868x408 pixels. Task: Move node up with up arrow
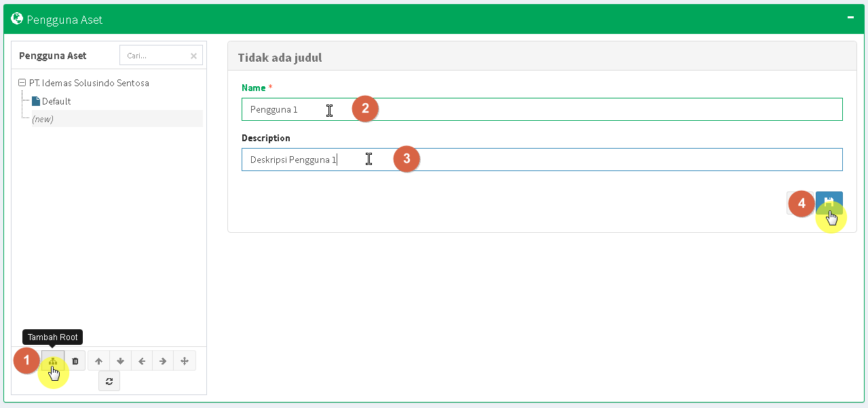click(98, 361)
